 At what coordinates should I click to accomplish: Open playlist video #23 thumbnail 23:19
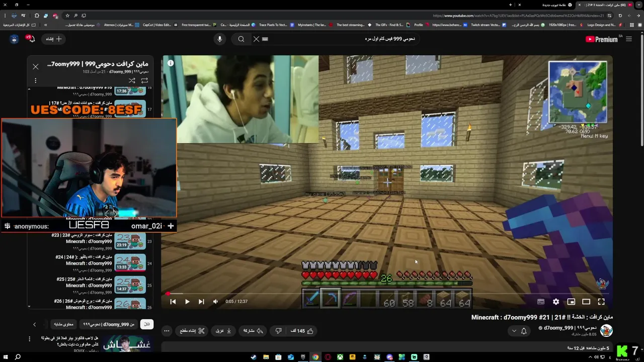point(130,241)
